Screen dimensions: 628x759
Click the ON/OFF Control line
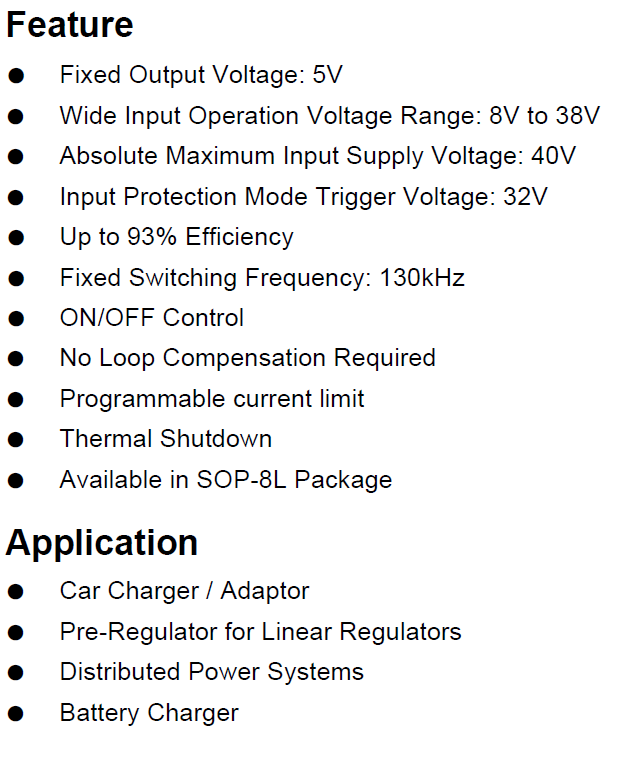152,318
